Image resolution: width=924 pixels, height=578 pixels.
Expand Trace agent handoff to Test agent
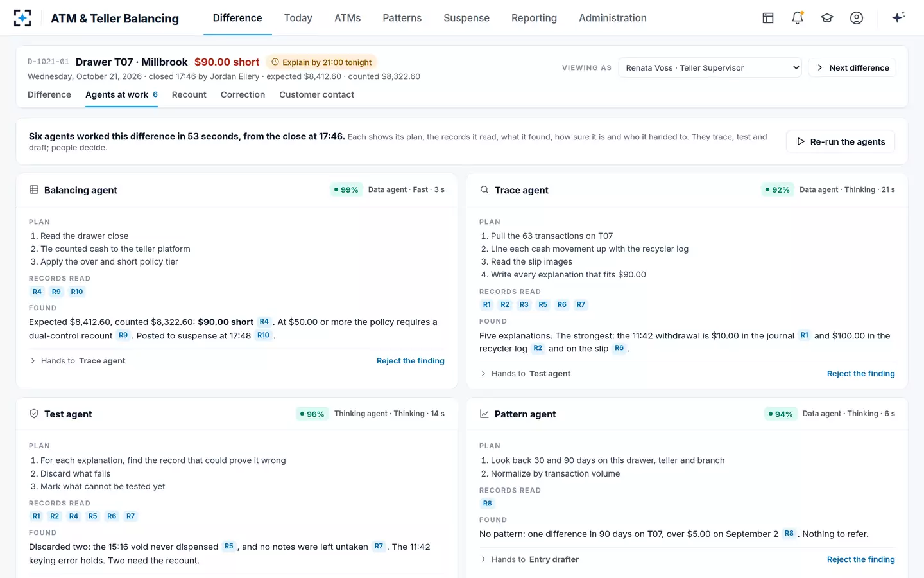[526, 374]
